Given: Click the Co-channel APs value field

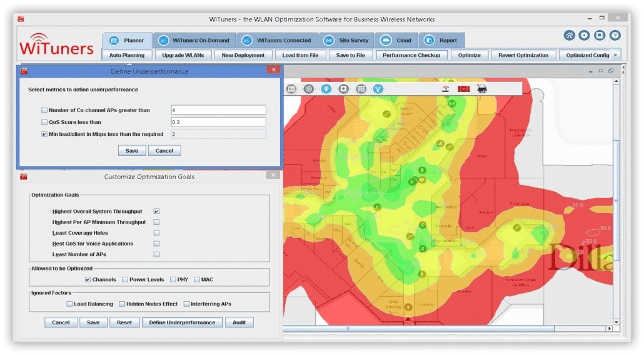Looking at the screenshot, I should coord(218,110).
